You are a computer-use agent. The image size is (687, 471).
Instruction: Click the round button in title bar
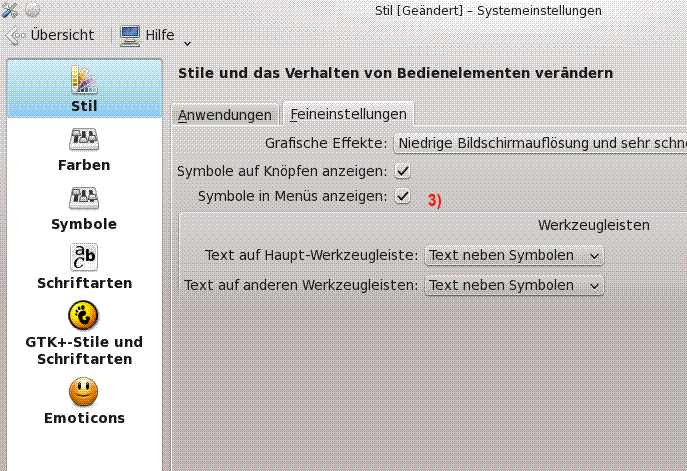click(31, 10)
